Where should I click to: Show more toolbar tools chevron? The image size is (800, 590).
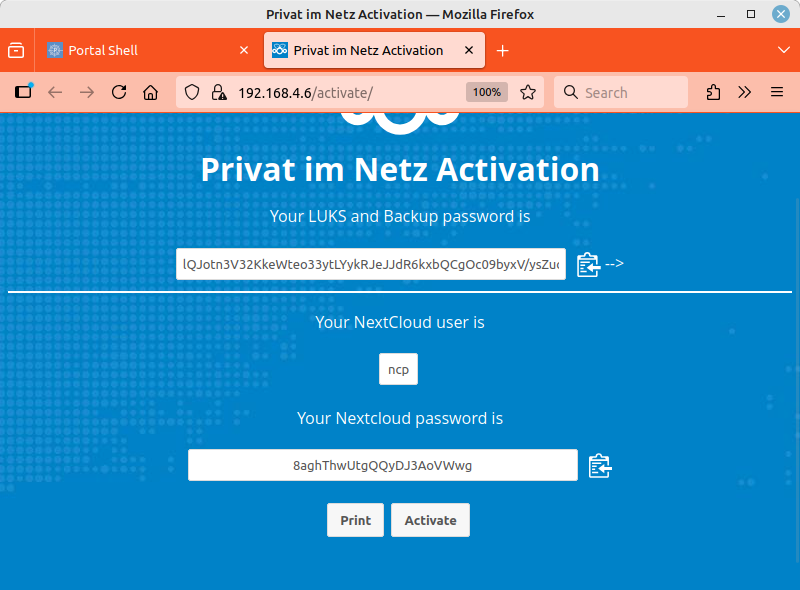(745, 93)
